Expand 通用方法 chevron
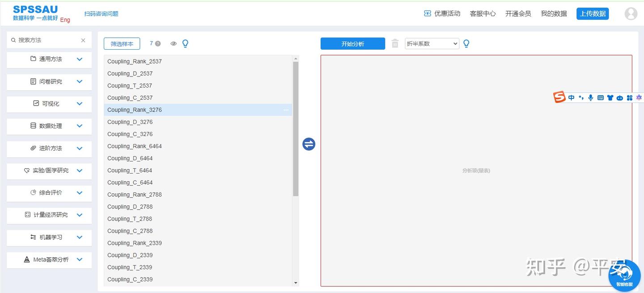 80,59
